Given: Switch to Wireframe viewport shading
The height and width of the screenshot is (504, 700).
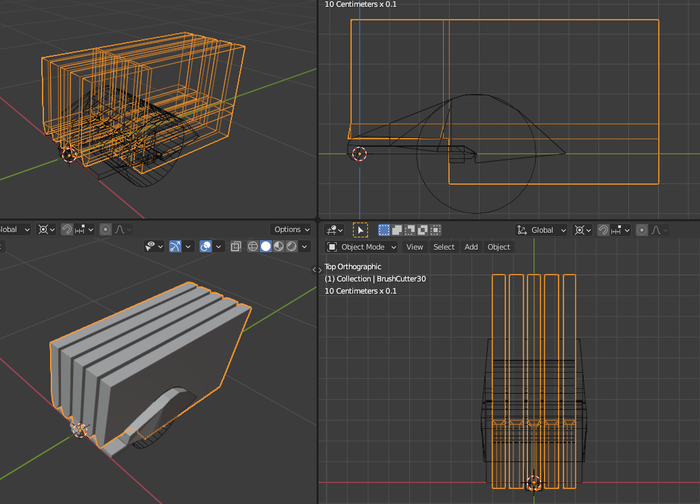Looking at the screenshot, I should click(x=253, y=246).
